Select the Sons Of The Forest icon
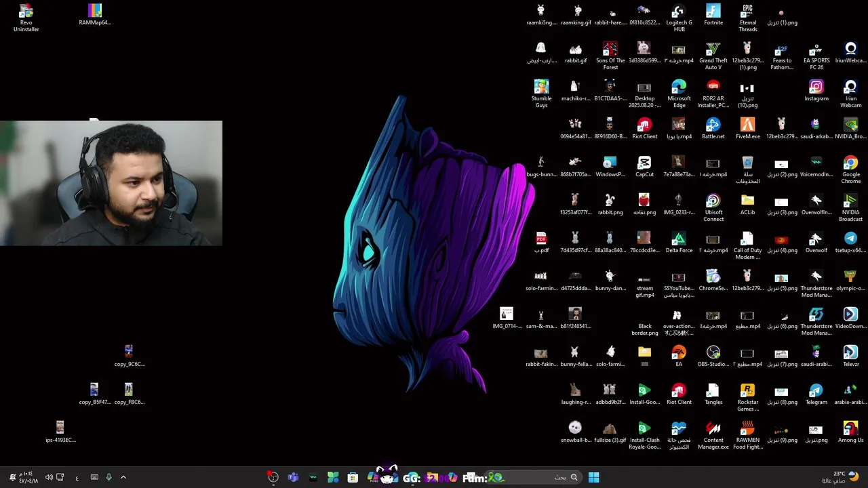The image size is (868, 488). pyautogui.click(x=610, y=56)
